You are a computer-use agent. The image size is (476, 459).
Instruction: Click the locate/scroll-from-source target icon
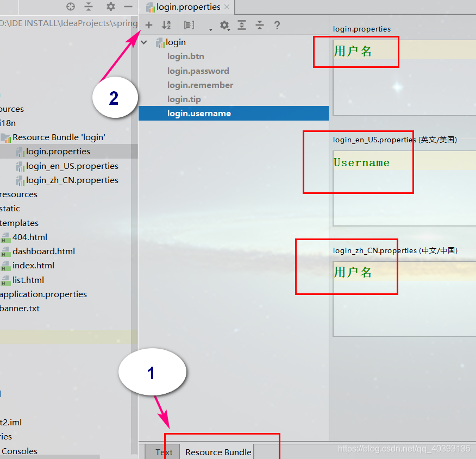pos(71,7)
